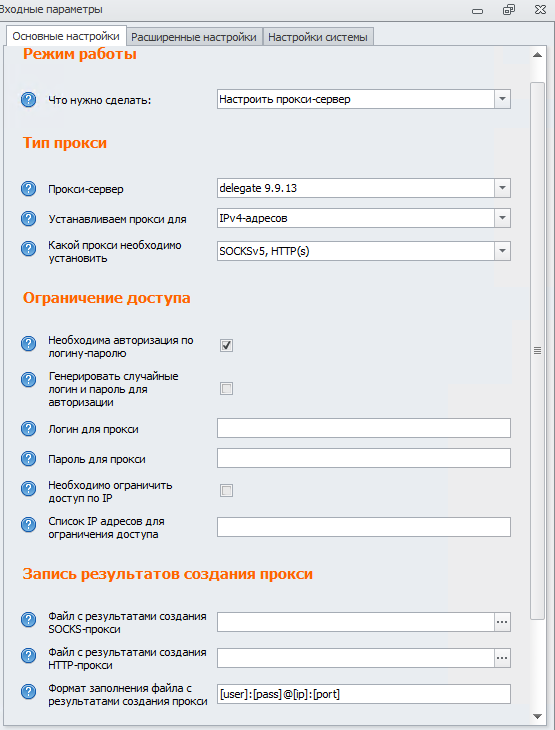Click help icon for 'Устанавливаем прокси для'
Viewport: 555px width, 730px height.
click(x=28, y=218)
